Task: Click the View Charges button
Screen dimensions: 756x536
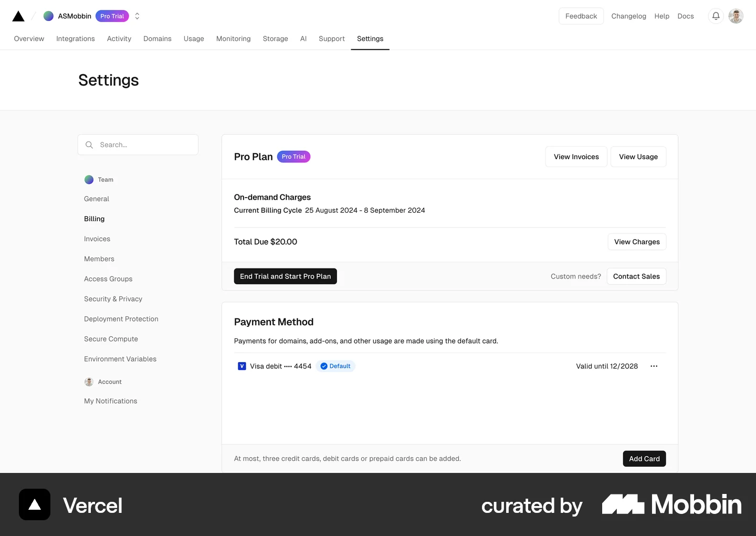Action: (637, 242)
